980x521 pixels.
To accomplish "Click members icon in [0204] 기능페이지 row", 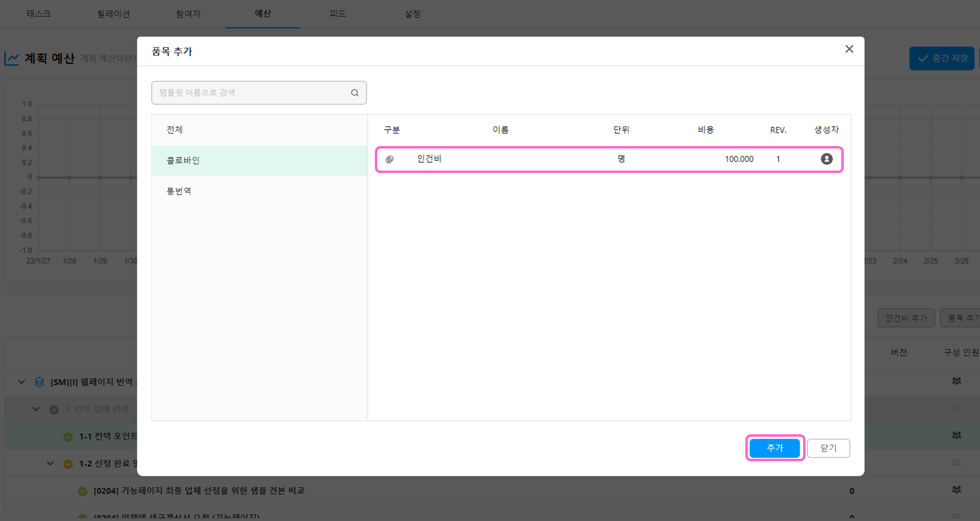I will click(x=956, y=489).
